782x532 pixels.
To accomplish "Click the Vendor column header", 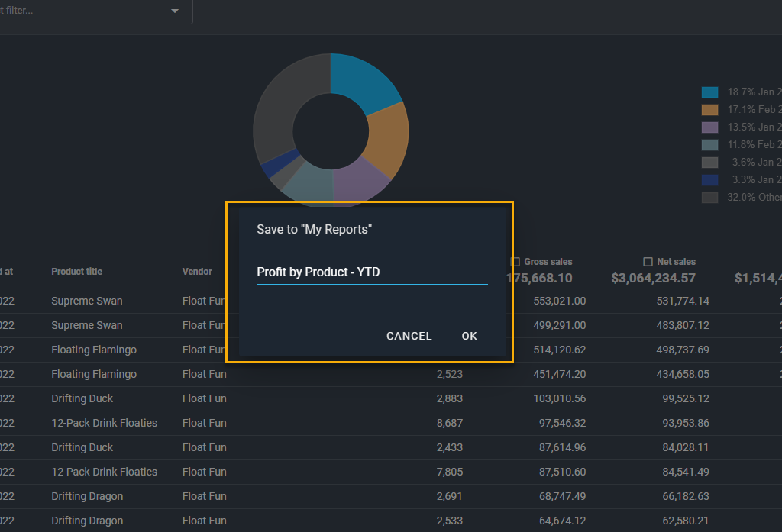I will (x=197, y=272).
